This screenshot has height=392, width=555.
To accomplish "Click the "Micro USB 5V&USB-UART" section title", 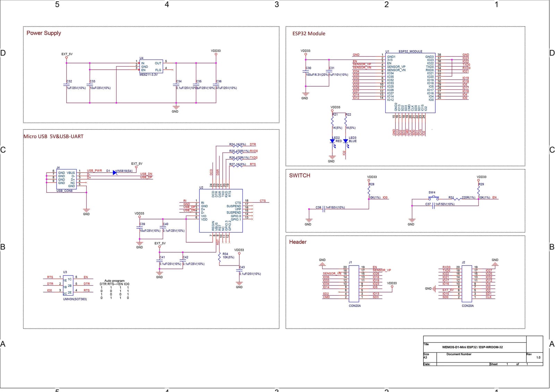I will (53, 137).
